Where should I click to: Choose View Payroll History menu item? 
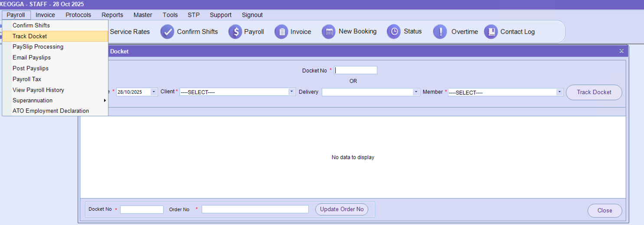[x=38, y=90]
